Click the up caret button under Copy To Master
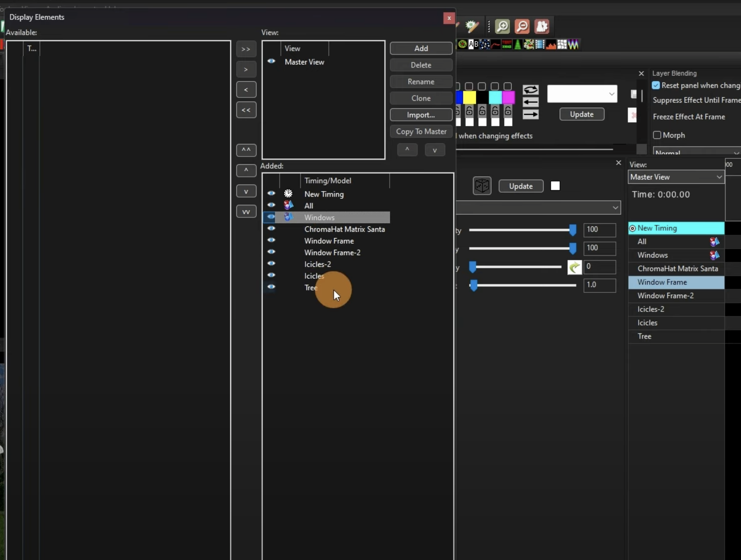741x560 pixels. 407,150
